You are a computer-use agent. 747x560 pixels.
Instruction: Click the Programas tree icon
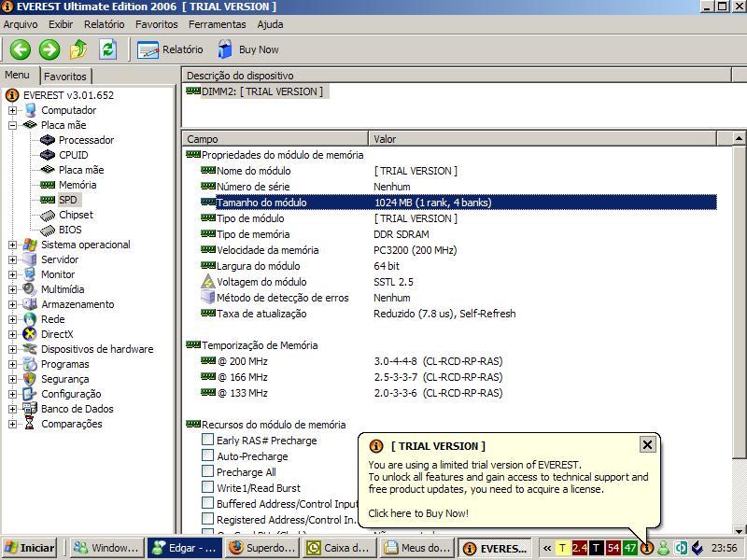(30, 364)
